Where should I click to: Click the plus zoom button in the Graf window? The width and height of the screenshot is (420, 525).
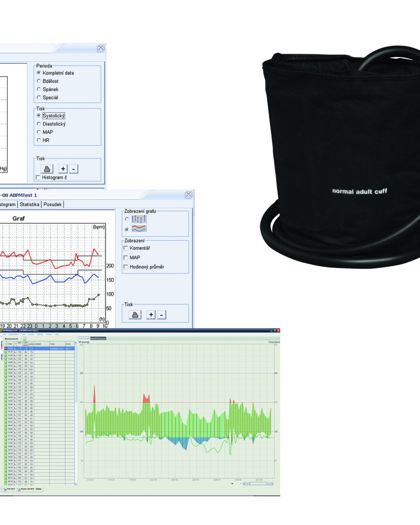coord(151,315)
